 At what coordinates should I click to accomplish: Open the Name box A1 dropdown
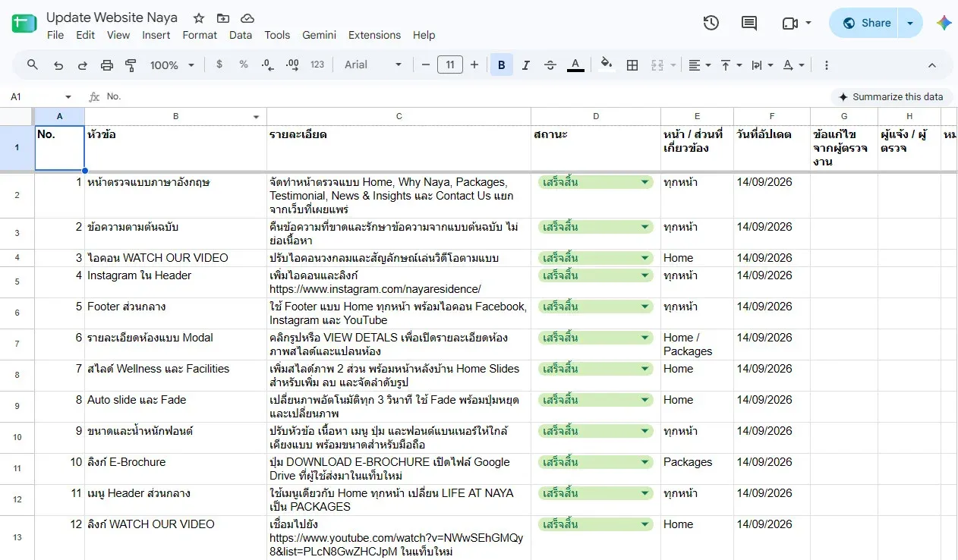click(x=68, y=97)
